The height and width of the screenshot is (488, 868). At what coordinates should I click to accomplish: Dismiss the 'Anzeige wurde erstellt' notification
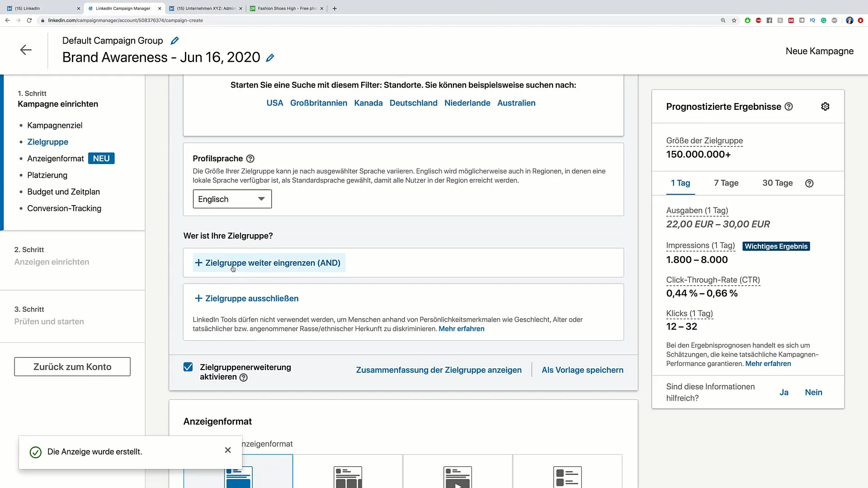tap(228, 450)
